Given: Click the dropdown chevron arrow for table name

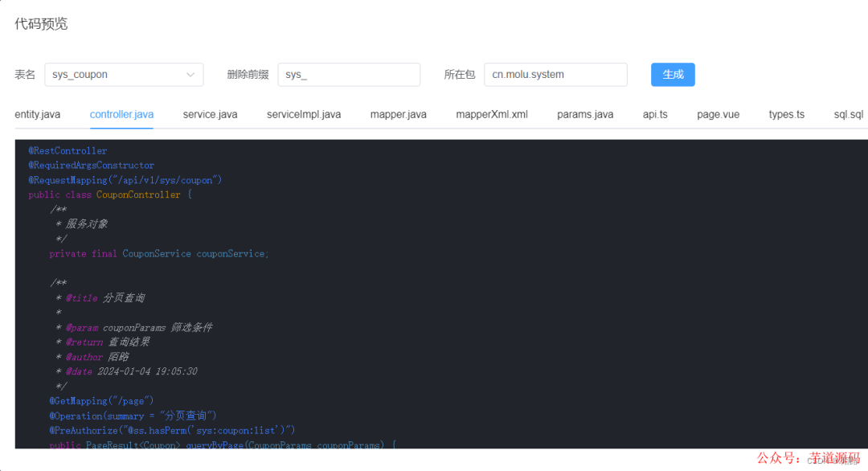Looking at the screenshot, I should (190, 75).
